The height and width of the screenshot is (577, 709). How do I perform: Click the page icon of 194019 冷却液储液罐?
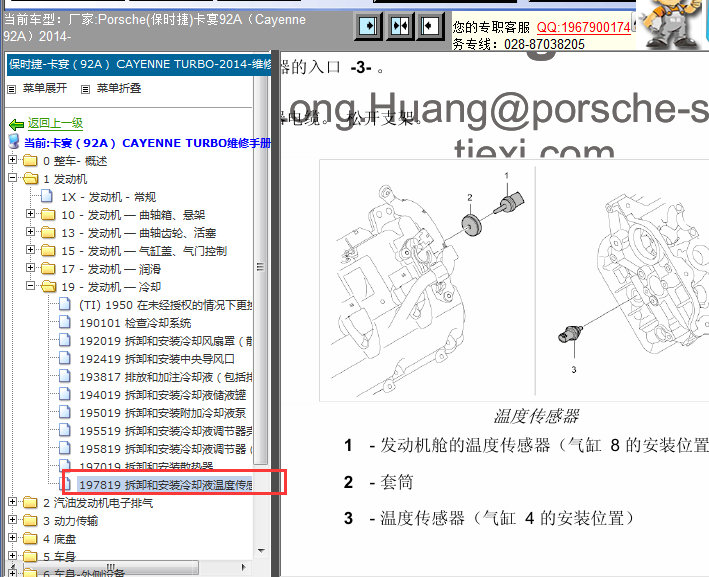65,394
